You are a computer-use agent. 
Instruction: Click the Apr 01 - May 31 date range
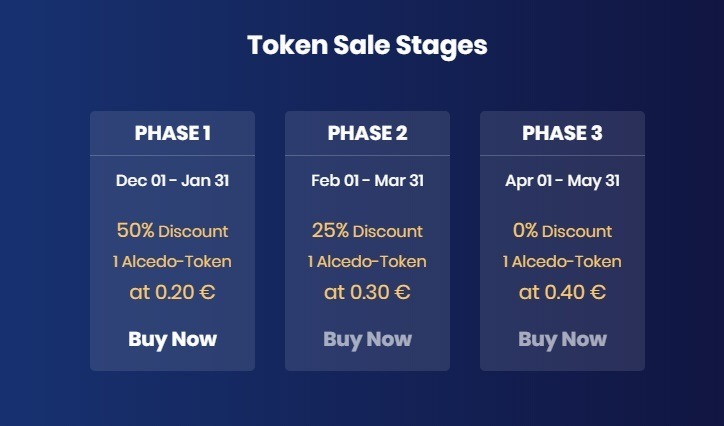point(562,181)
